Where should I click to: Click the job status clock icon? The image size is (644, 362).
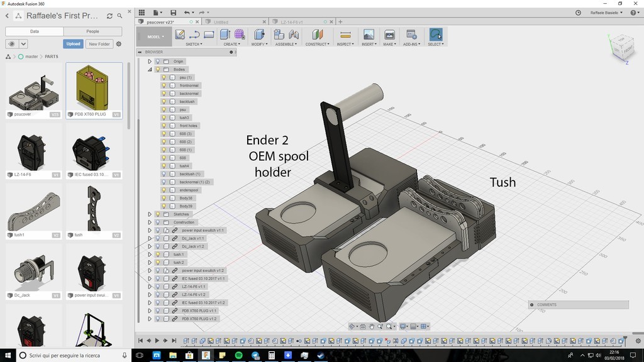[578, 13]
